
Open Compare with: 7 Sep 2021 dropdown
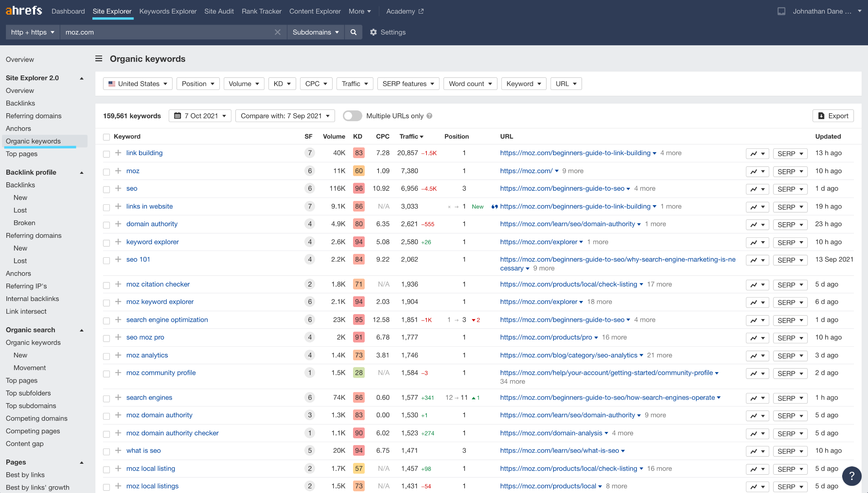point(285,116)
